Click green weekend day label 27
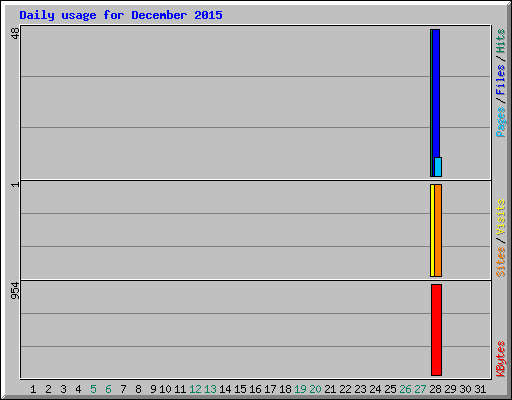Image resolution: width=512 pixels, height=400 pixels. tap(420, 389)
